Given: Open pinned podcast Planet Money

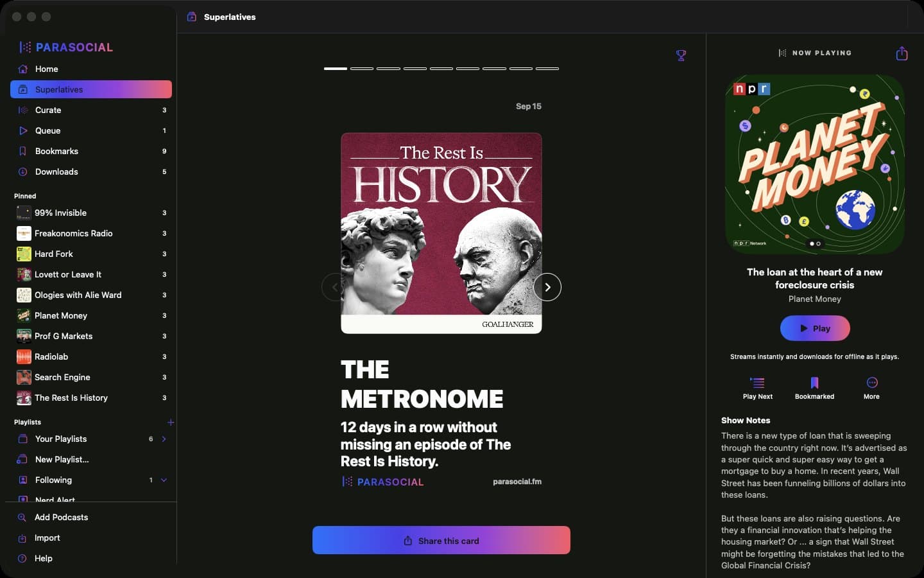Looking at the screenshot, I should pyautogui.click(x=91, y=315).
